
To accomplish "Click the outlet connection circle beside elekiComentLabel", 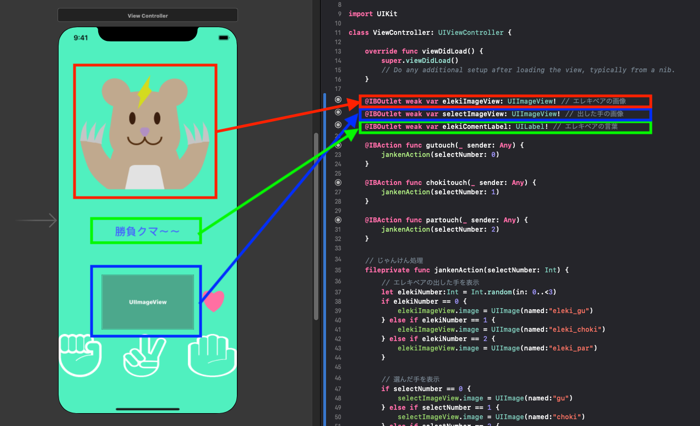I will [x=338, y=125].
